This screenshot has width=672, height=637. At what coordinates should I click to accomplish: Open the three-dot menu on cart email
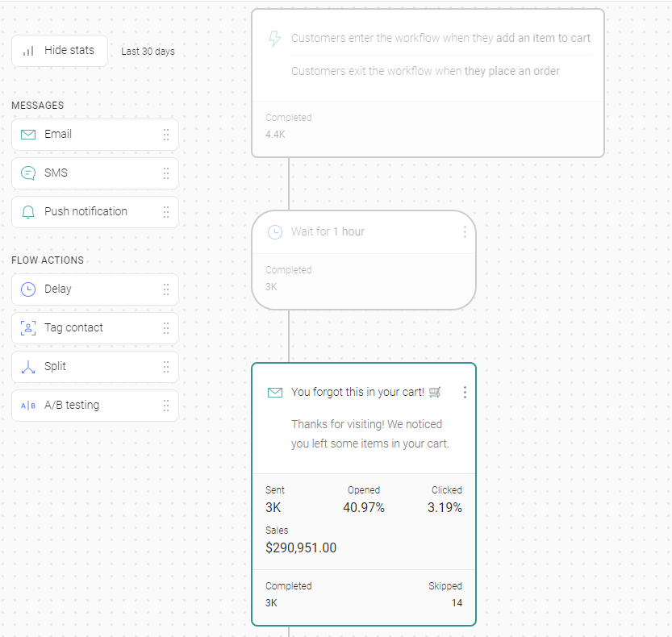pyautogui.click(x=465, y=393)
